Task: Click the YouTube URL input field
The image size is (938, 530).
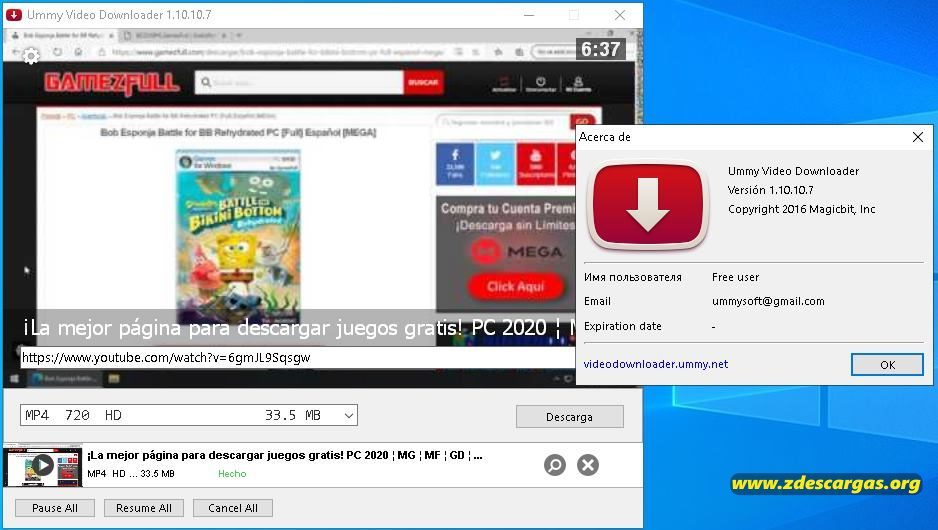Action: tap(298, 358)
